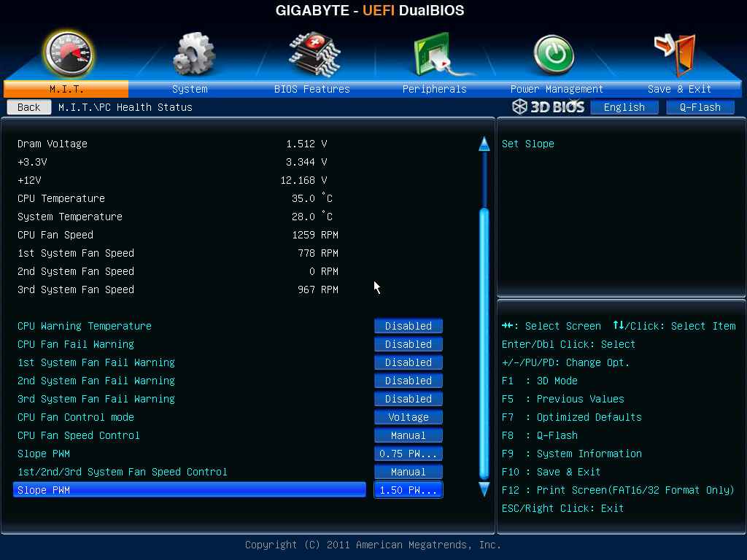Open the M.I.T. tab
747x560 pixels.
66,89
